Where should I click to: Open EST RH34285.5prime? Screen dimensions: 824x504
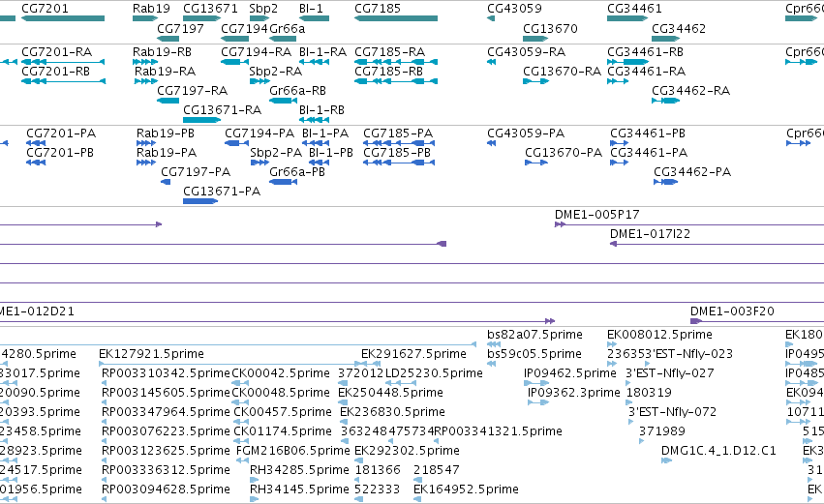(299, 470)
